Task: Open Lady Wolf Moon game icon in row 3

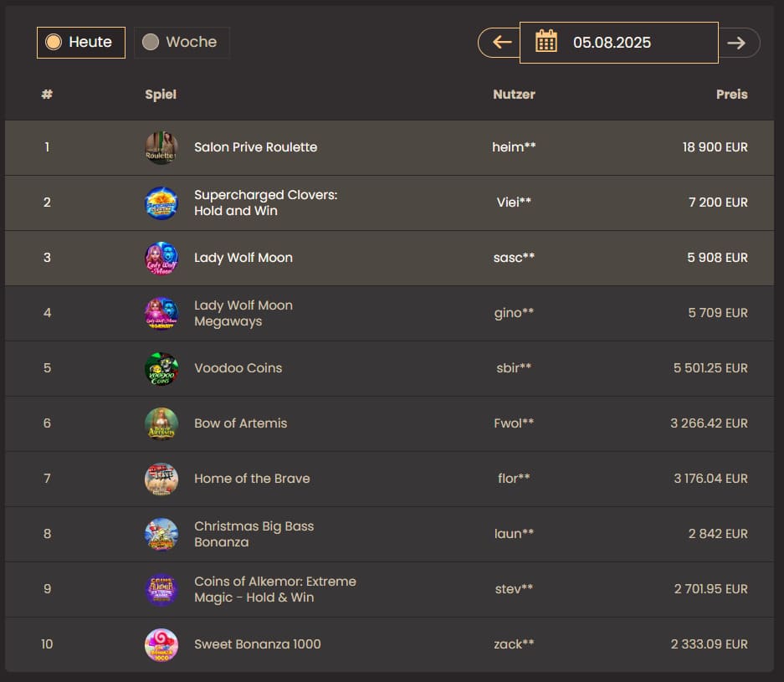Action: point(161,258)
